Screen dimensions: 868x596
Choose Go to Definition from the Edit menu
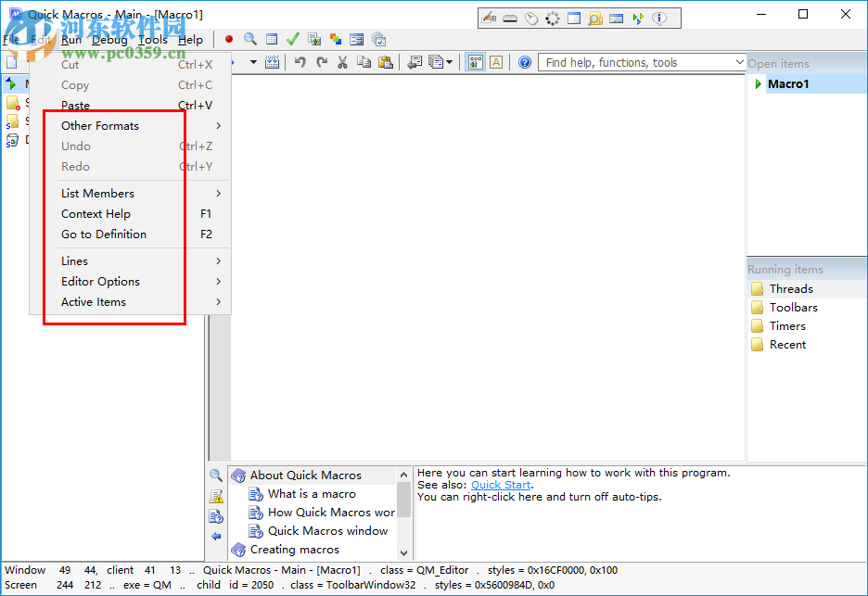pyautogui.click(x=130, y=235)
